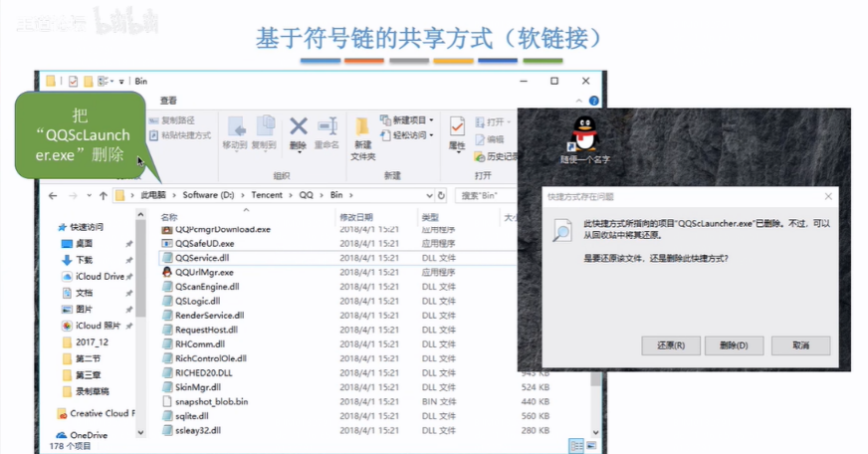
Task: Click Copy path (复制路径) in ribbon
Action: [173, 120]
